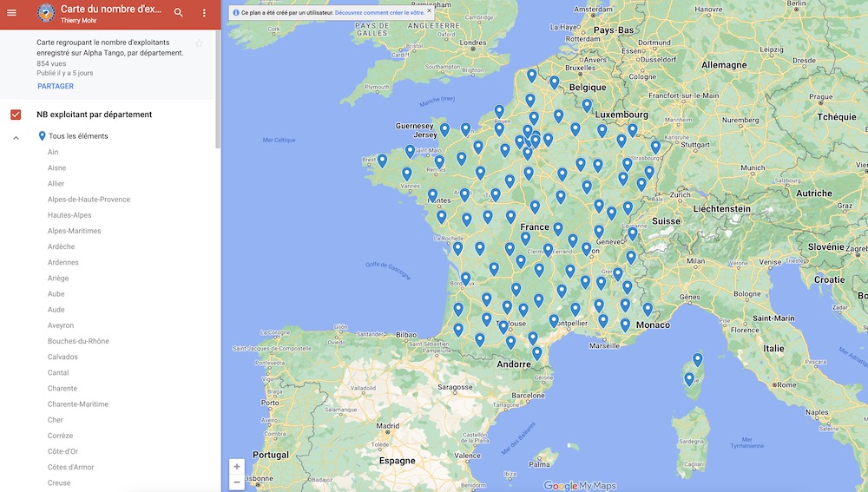Click the upper Corsica map pin
Image resolution: width=868 pixels, height=492 pixels.
697,359
